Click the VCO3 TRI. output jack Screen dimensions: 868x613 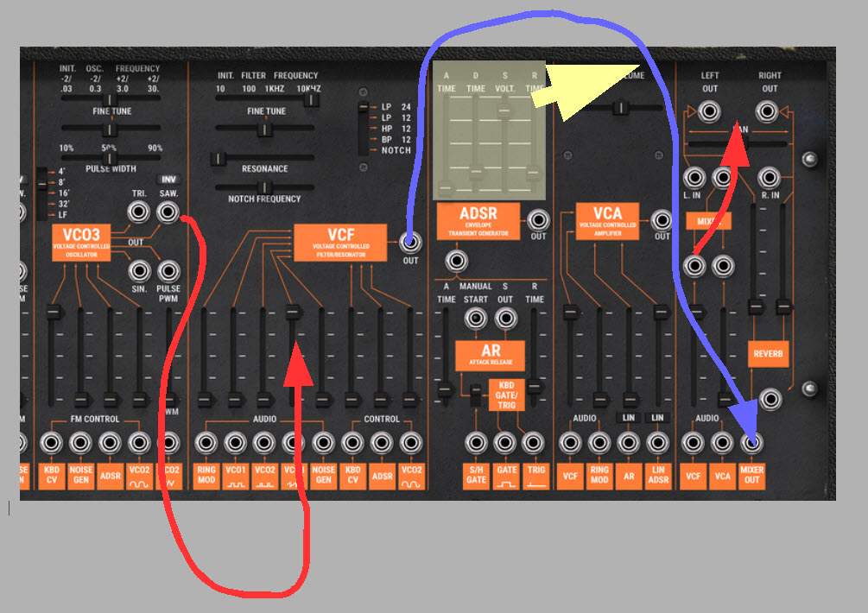pos(138,212)
